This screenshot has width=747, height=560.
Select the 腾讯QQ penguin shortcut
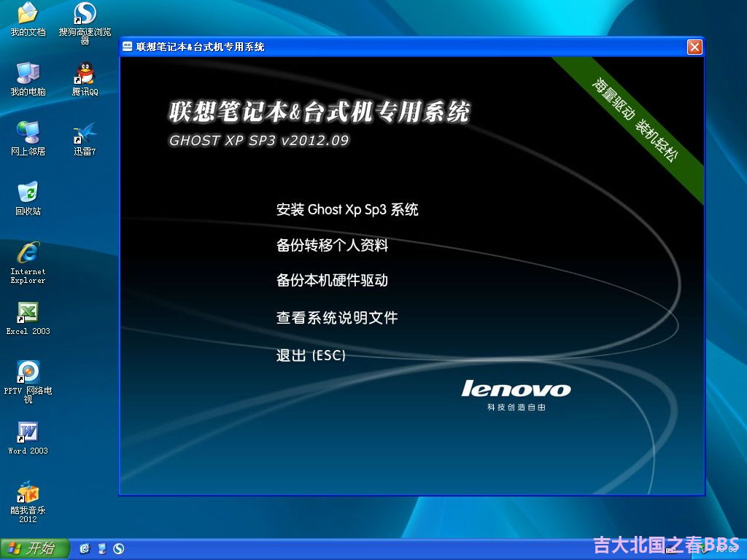pyautogui.click(x=85, y=79)
